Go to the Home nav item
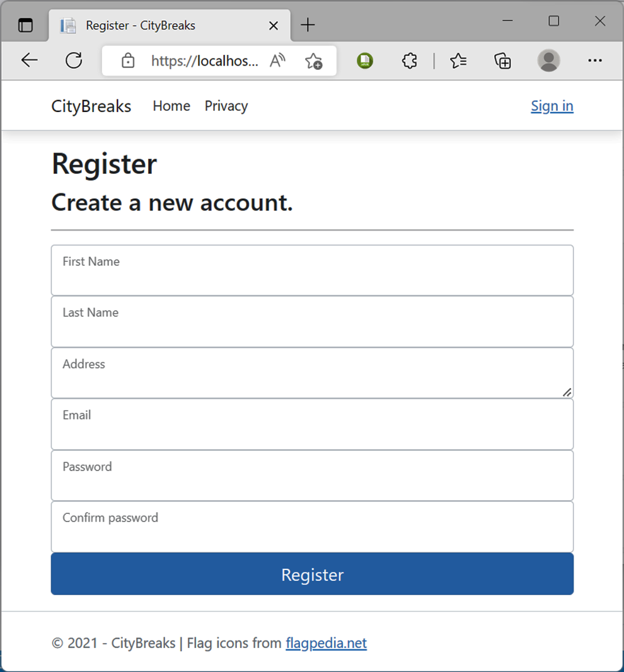 [171, 106]
